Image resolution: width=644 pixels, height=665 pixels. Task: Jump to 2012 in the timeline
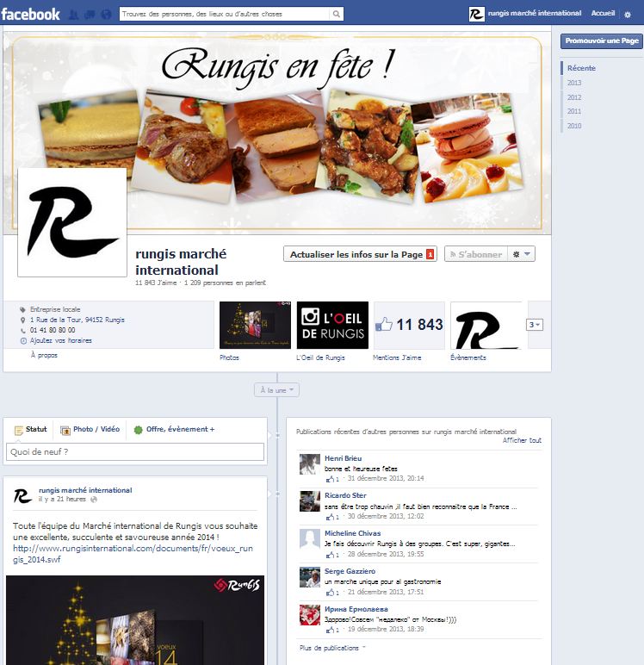(574, 97)
